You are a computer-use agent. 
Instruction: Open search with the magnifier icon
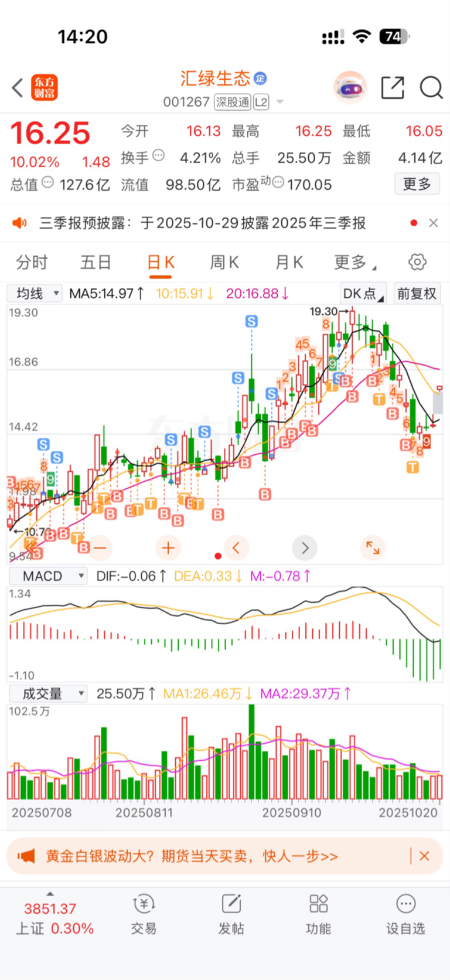(x=431, y=88)
